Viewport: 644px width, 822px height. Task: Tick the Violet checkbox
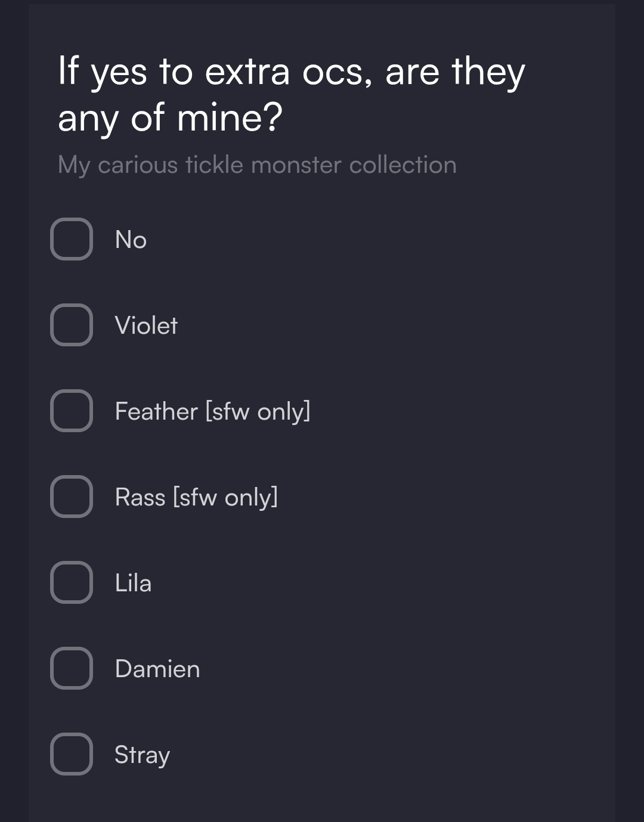click(x=72, y=325)
